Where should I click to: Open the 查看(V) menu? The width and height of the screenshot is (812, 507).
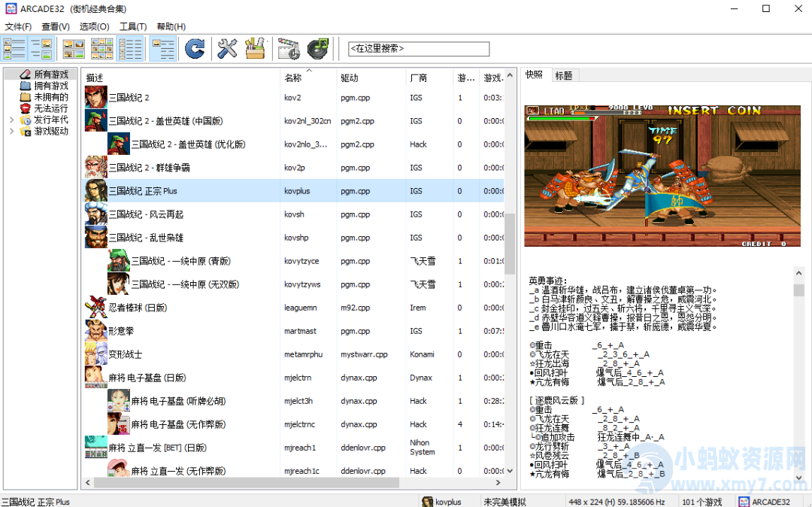56,26
